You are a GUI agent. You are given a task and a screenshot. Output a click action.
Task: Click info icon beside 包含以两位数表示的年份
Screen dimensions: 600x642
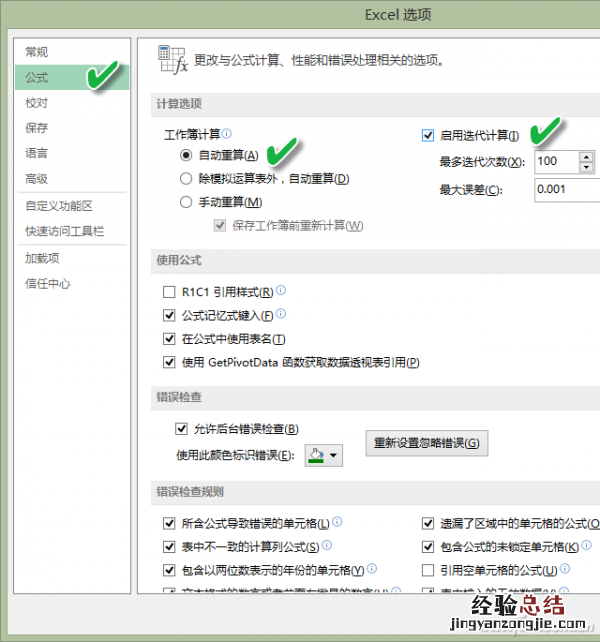pos(371,568)
